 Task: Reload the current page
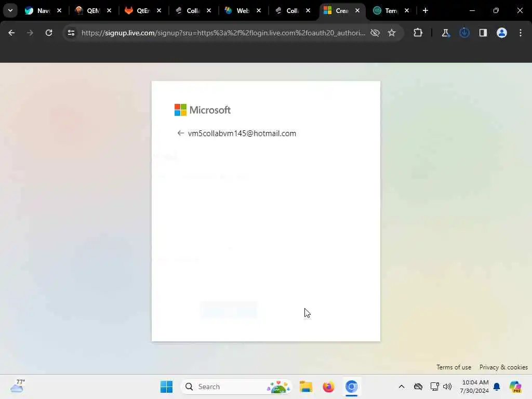click(49, 33)
